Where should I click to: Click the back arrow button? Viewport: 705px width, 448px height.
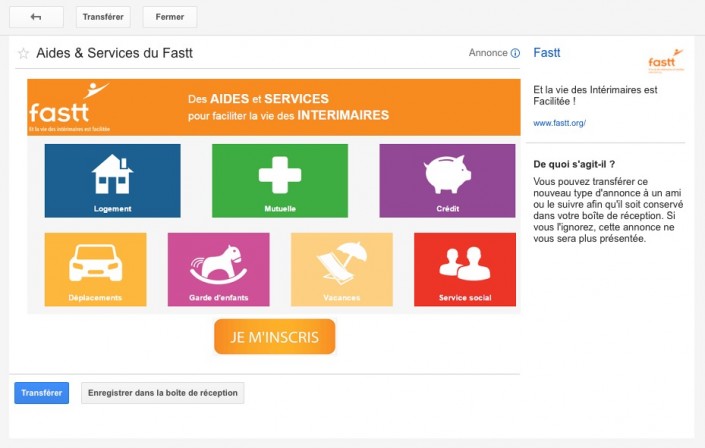(36, 17)
